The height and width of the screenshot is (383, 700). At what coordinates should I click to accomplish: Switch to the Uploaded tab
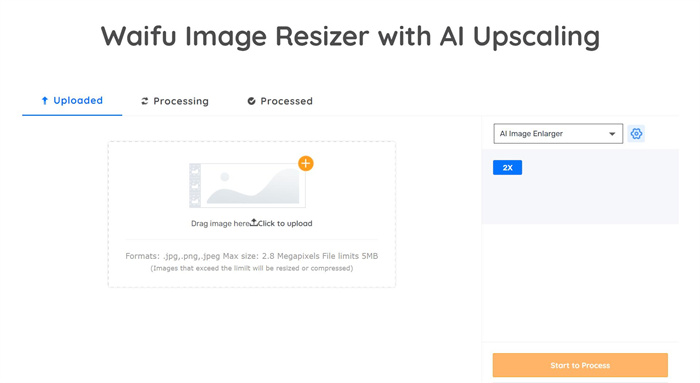72,101
